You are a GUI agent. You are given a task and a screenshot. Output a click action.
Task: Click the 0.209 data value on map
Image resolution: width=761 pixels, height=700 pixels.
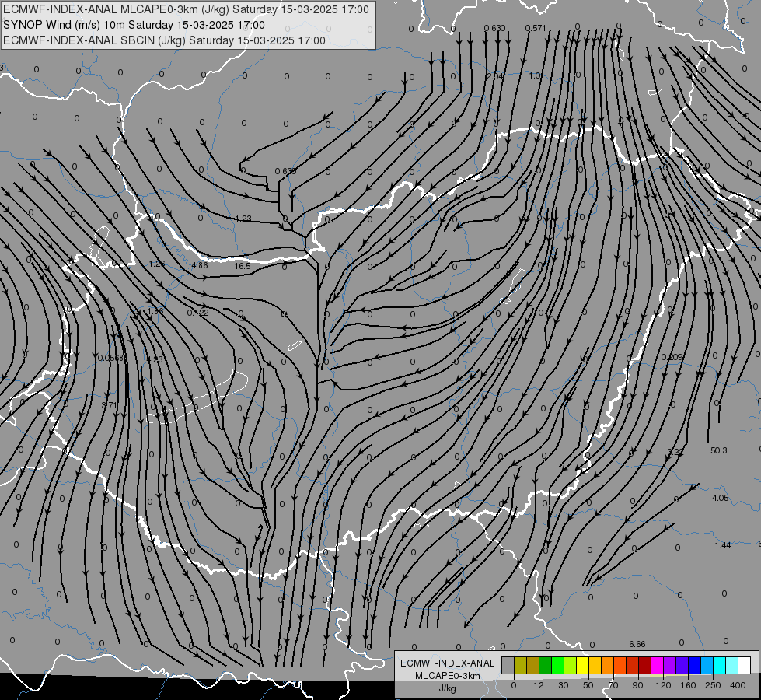click(672, 357)
